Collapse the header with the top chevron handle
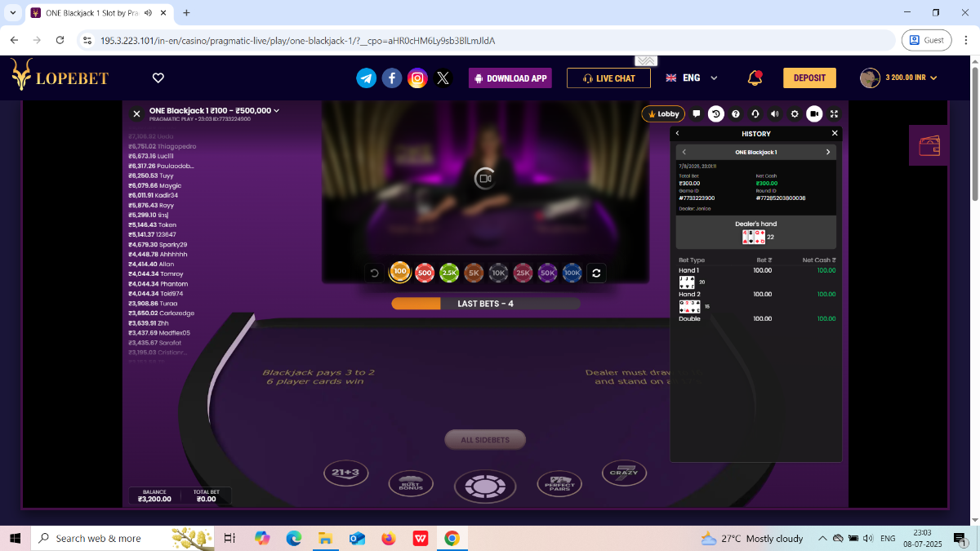The width and height of the screenshot is (980, 551). [647, 61]
